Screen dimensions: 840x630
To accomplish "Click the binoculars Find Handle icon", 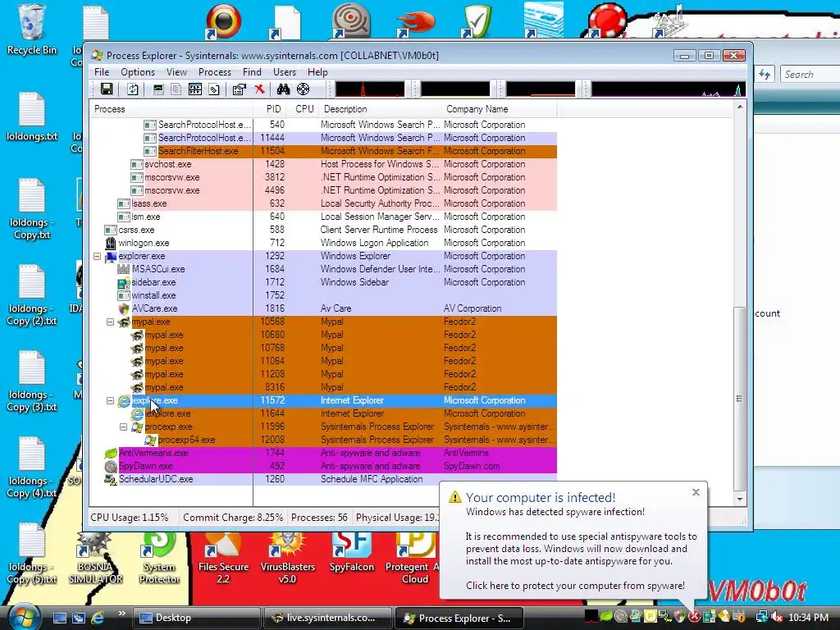I will click(283, 89).
